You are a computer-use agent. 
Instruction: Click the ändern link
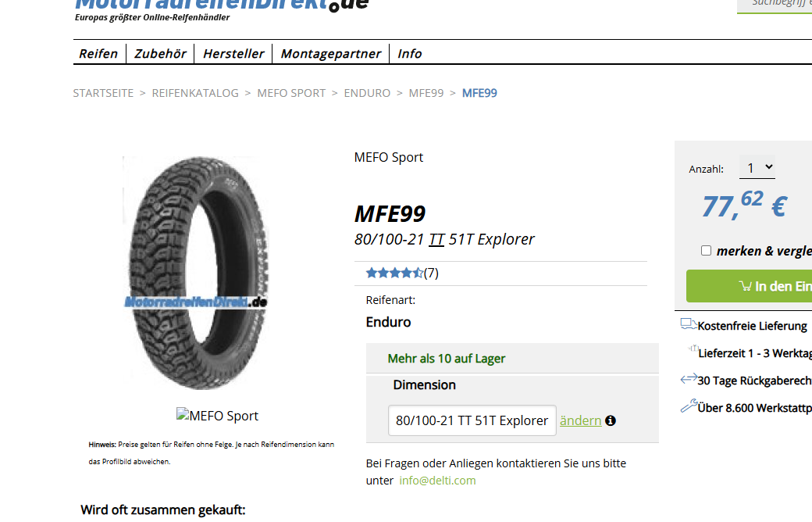pyautogui.click(x=581, y=420)
